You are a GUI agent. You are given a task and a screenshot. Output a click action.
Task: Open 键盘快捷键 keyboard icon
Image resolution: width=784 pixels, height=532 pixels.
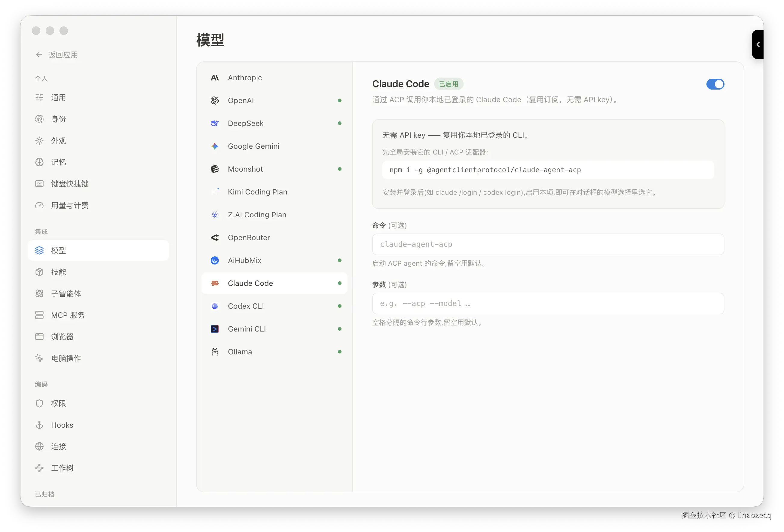(x=39, y=184)
